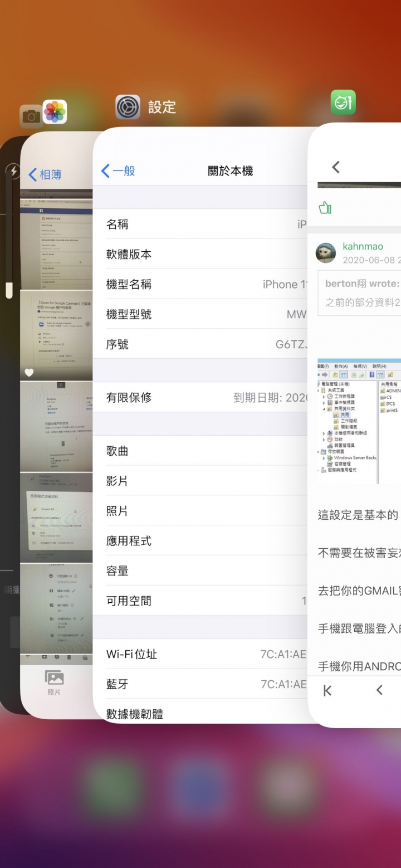Select the 機型型號 row

coord(200,314)
